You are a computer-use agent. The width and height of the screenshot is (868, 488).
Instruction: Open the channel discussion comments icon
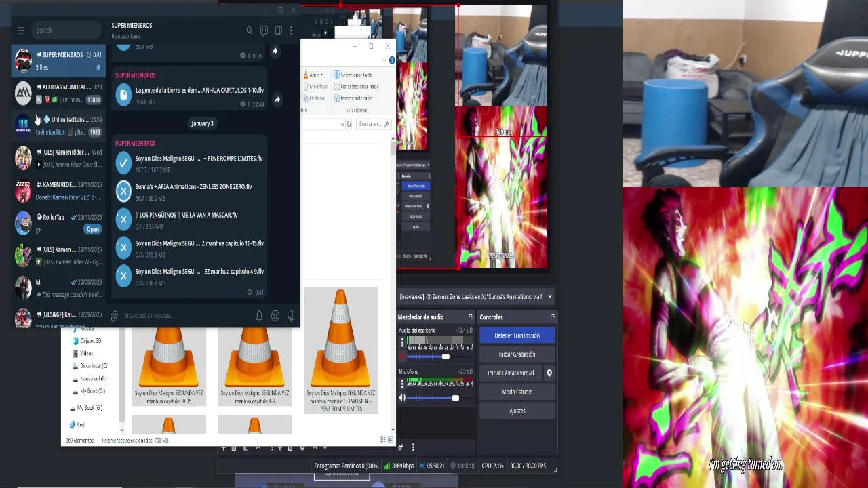point(264,30)
